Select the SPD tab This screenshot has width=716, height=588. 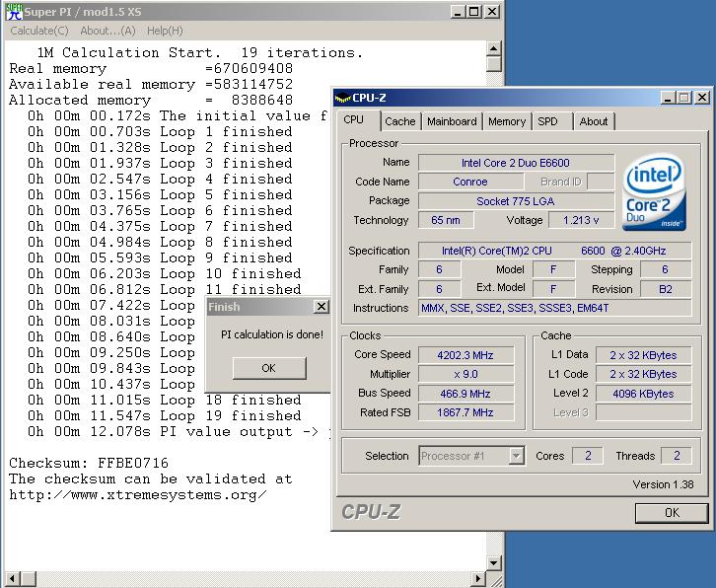[547, 121]
